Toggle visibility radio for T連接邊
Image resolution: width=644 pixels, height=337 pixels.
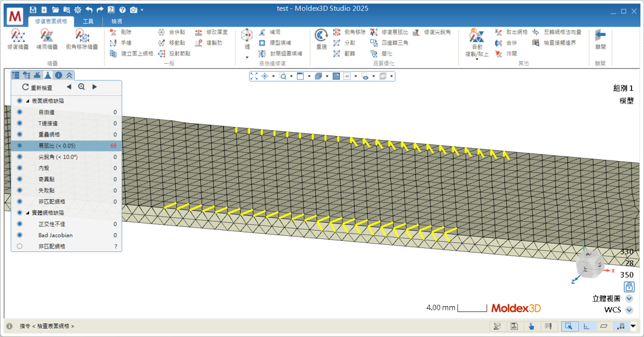click(20, 123)
